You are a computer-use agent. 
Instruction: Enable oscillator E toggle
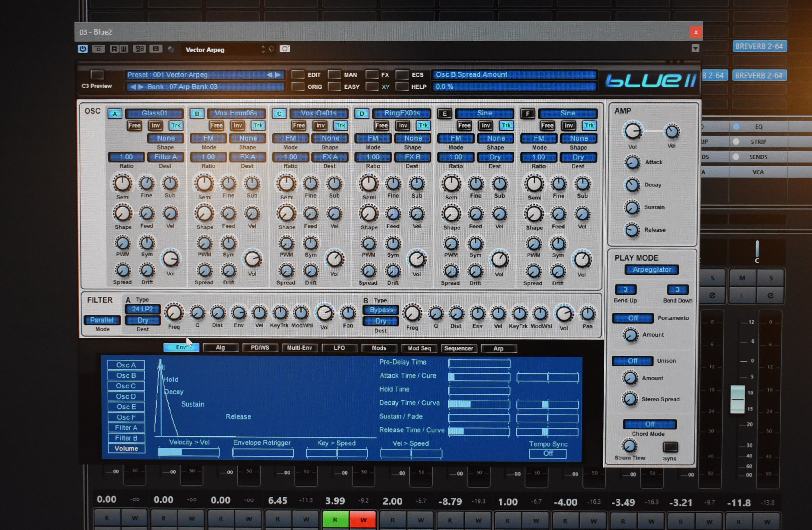(444, 114)
